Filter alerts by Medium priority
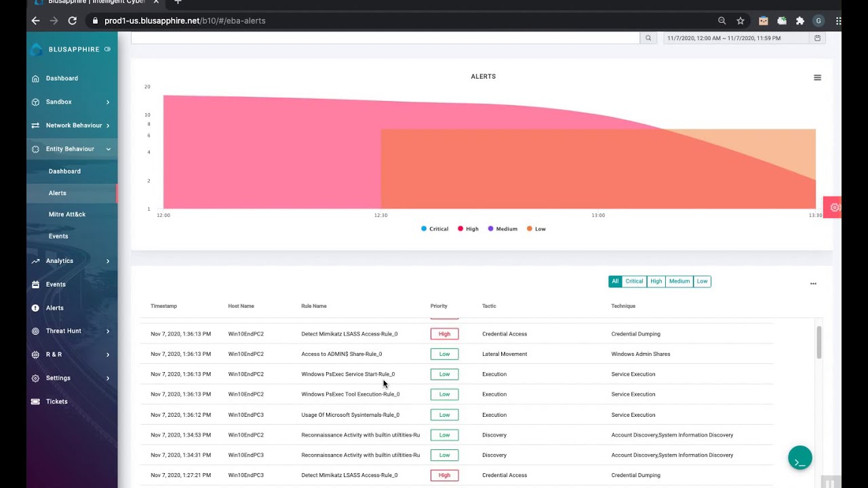This screenshot has height=488, width=868. 679,281
